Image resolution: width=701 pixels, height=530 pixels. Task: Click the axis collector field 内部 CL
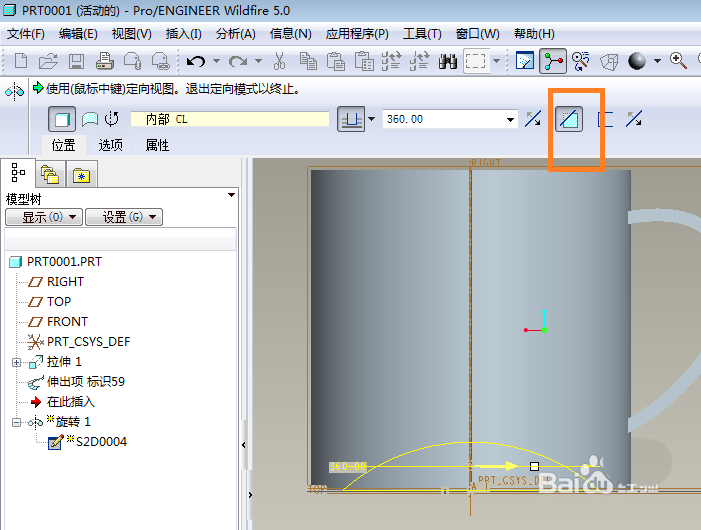(x=230, y=119)
